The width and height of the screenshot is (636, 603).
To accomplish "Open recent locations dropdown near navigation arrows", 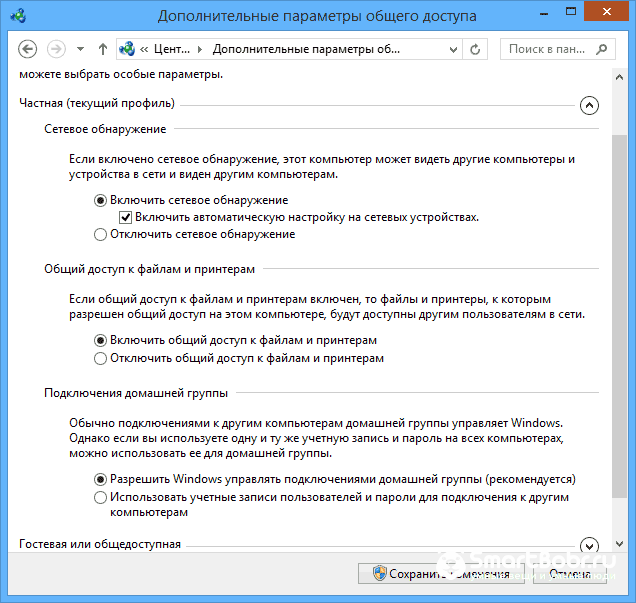I will click(x=80, y=49).
